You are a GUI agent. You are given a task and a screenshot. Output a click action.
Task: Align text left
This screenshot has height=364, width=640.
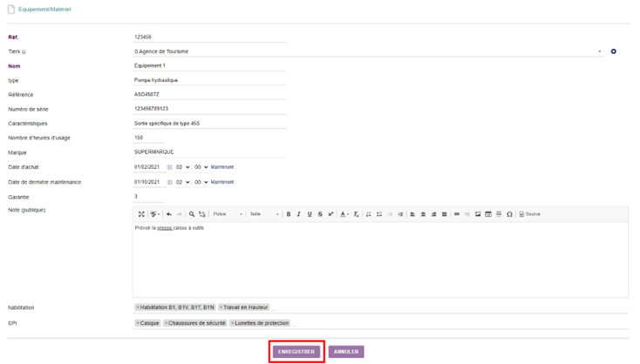[x=412, y=214]
